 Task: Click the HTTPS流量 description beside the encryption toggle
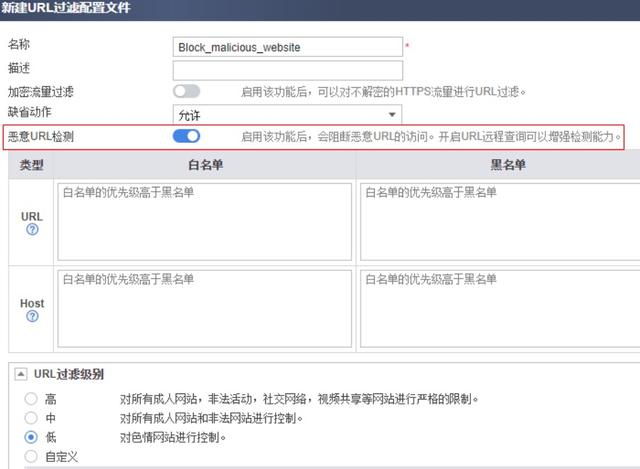(x=383, y=91)
